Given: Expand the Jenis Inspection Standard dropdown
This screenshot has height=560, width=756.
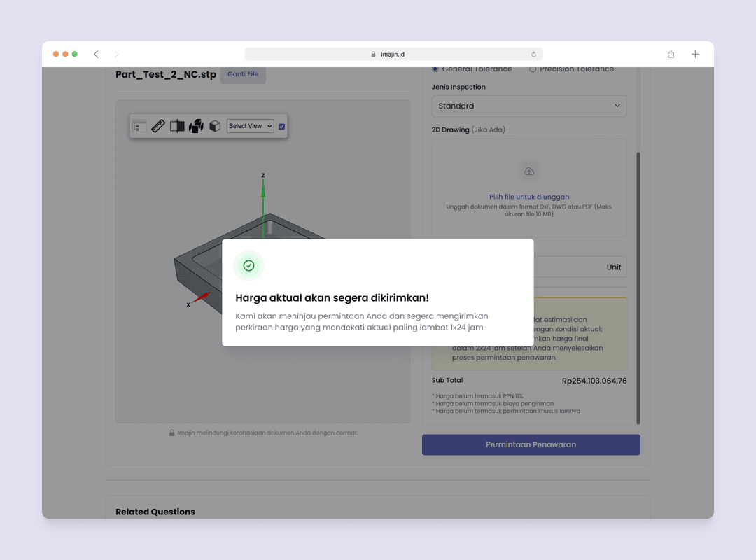Looking at the screenshot, I should tap(529, 106).
